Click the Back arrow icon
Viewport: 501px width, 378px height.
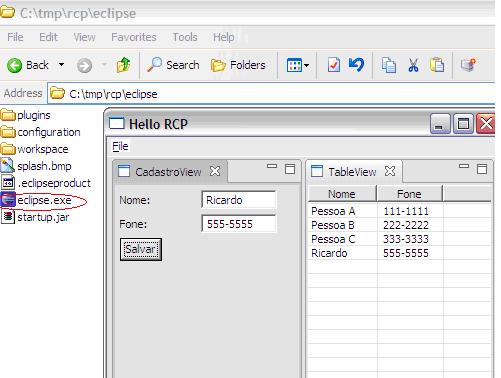(14, 65)
